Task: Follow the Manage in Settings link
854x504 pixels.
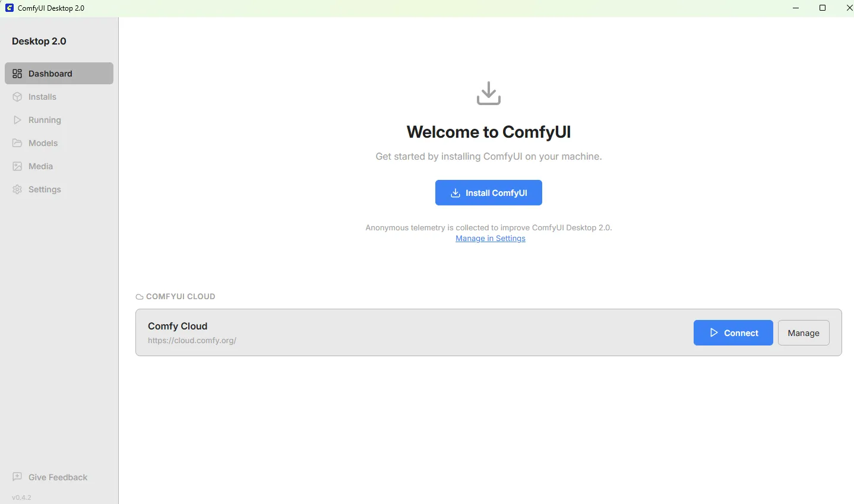Action: pyautogui.click(x=490, y=239)
